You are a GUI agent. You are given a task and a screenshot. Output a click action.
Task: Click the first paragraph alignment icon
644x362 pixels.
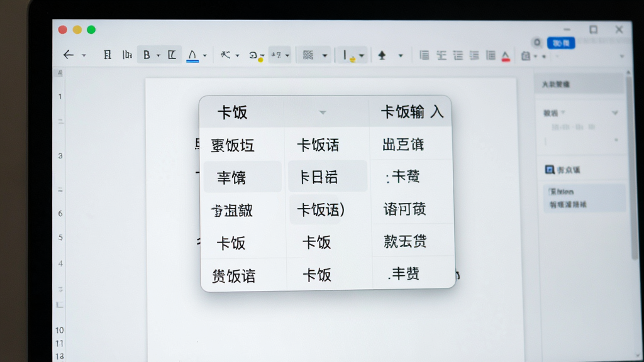[425, 55]
